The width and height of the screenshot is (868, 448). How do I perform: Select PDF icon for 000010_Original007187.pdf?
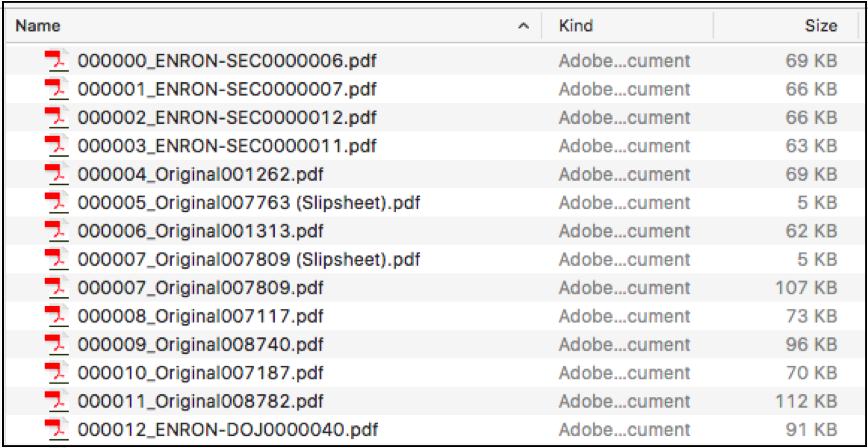pyautogui.click(x=56, y=373)
